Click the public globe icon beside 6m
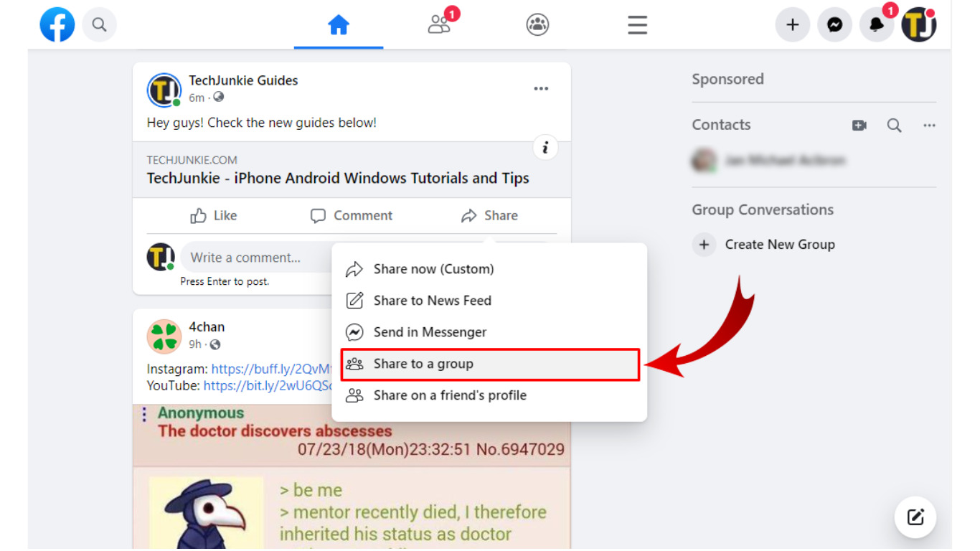 click(219, 98)
